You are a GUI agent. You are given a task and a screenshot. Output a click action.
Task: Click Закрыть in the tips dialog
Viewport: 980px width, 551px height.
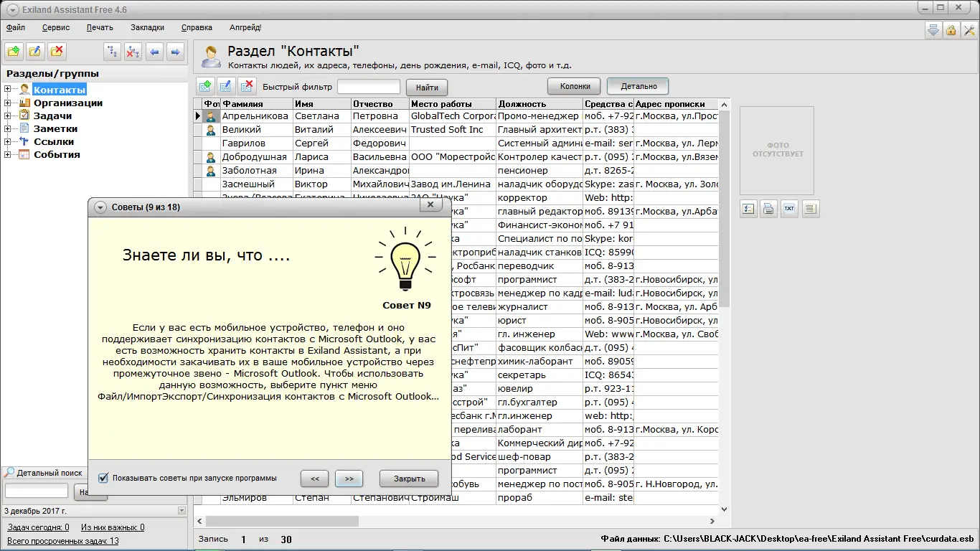point(409,479)
